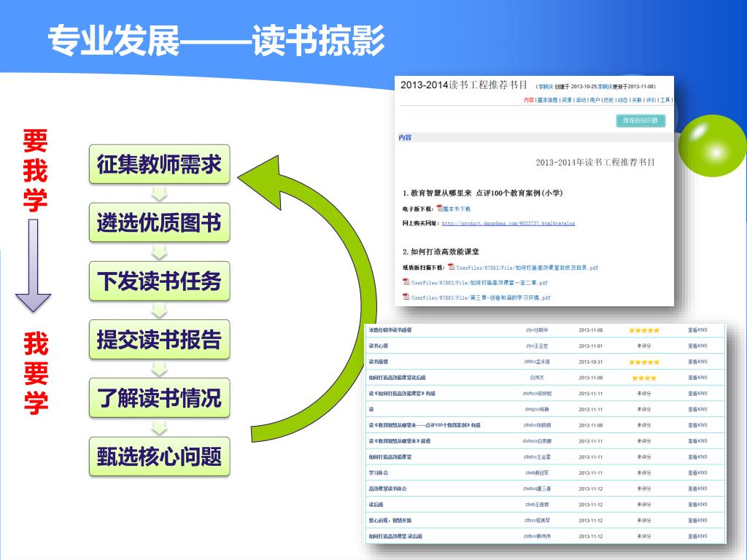Open the 如何打造高效课堂封皮及目录.pdf link
This screenshot has height=560, width=747.
[x=527, y=268]
